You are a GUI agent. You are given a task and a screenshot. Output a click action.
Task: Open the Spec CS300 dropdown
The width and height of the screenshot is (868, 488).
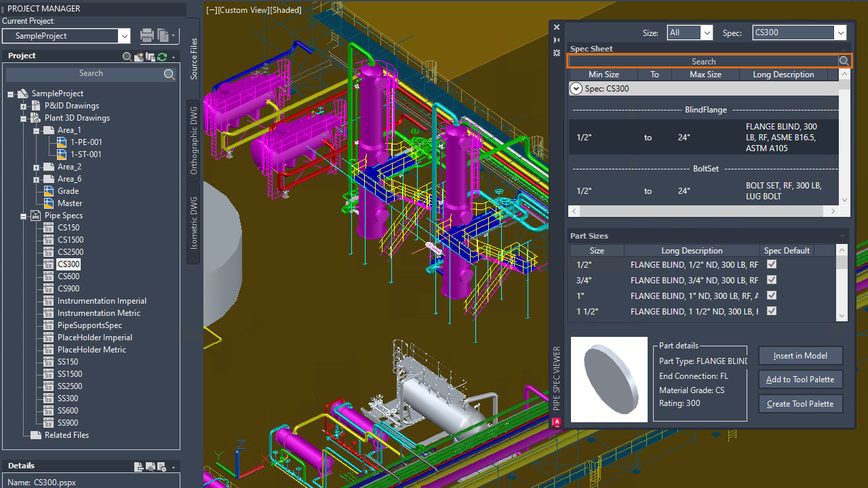point(841,33)
